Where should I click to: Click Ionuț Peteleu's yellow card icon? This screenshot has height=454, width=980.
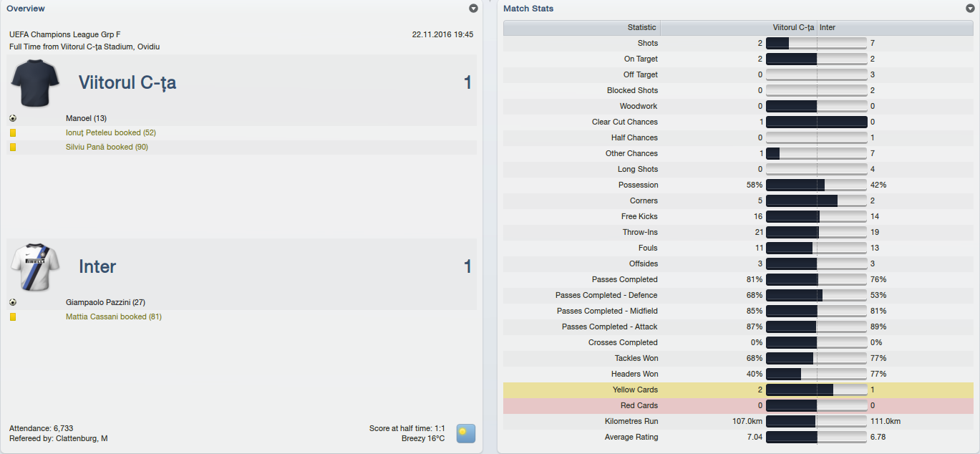point(13,133)
